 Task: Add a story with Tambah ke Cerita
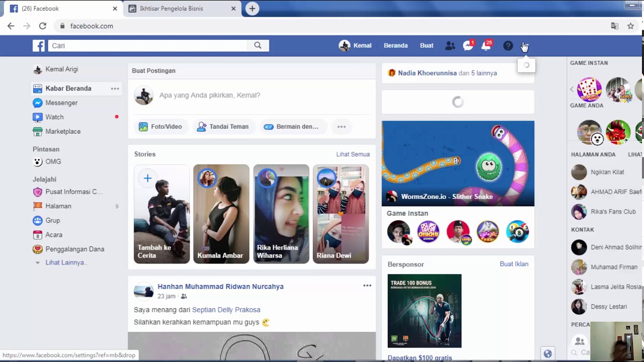coord(162,214)
